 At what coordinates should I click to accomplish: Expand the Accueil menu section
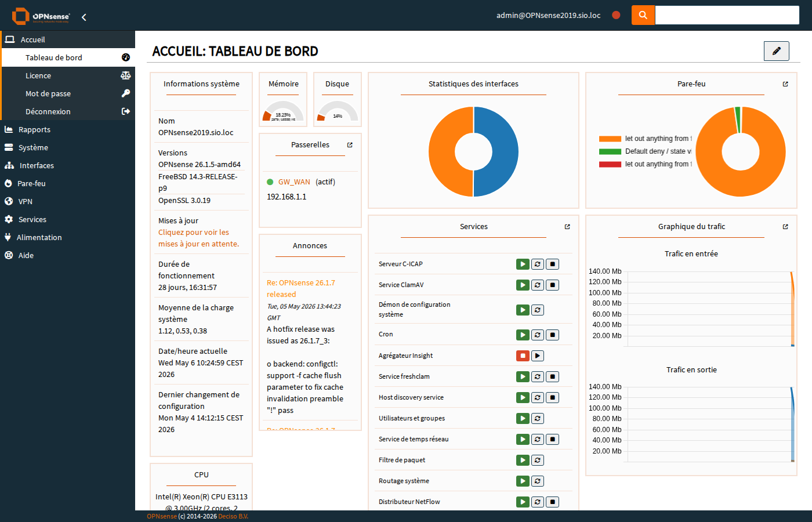pos(67,39)
